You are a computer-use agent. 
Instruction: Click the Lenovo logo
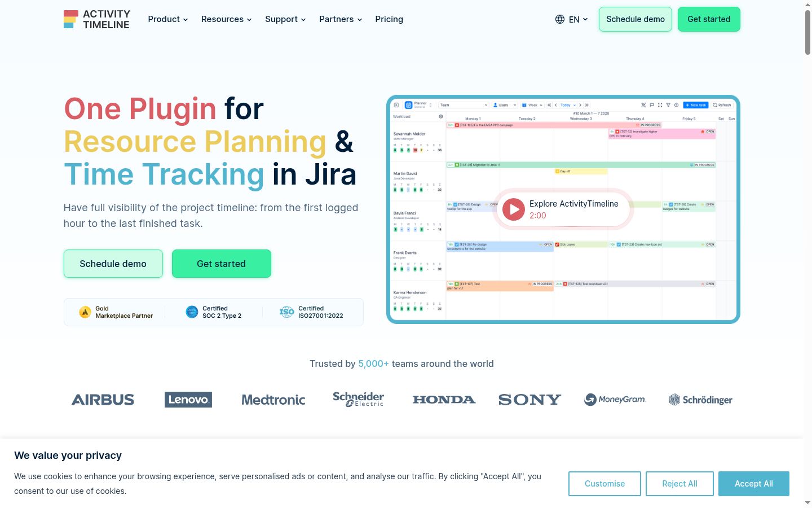188,400
